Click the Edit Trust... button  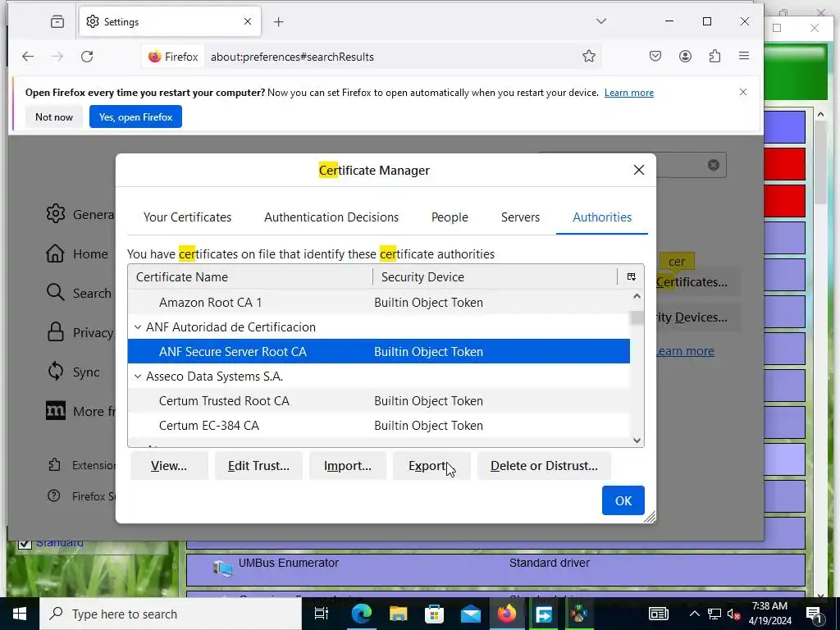(258, 466)
